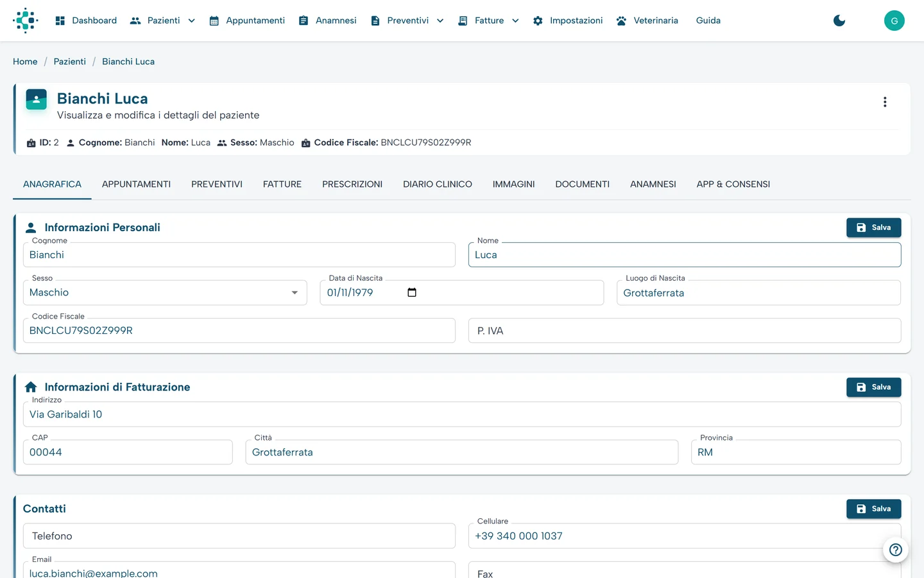Switch to the Diario Clinico tab

pyautogui.click(x=438, y=184)
